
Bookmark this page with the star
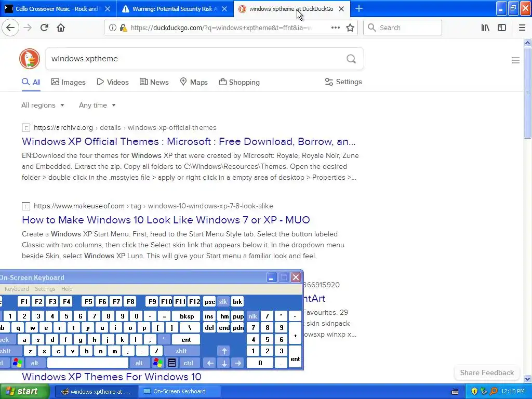click(350, 28)
